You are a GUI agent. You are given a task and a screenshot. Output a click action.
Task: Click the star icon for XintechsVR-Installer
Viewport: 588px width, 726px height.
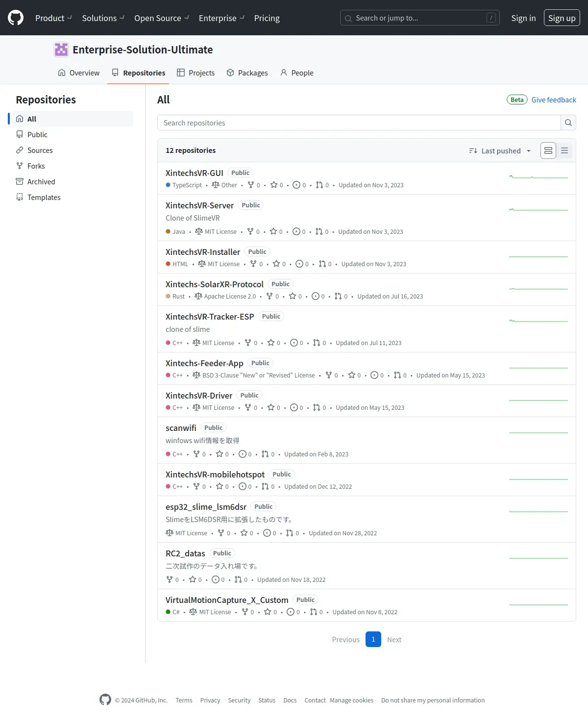click(x=276, y=264)
